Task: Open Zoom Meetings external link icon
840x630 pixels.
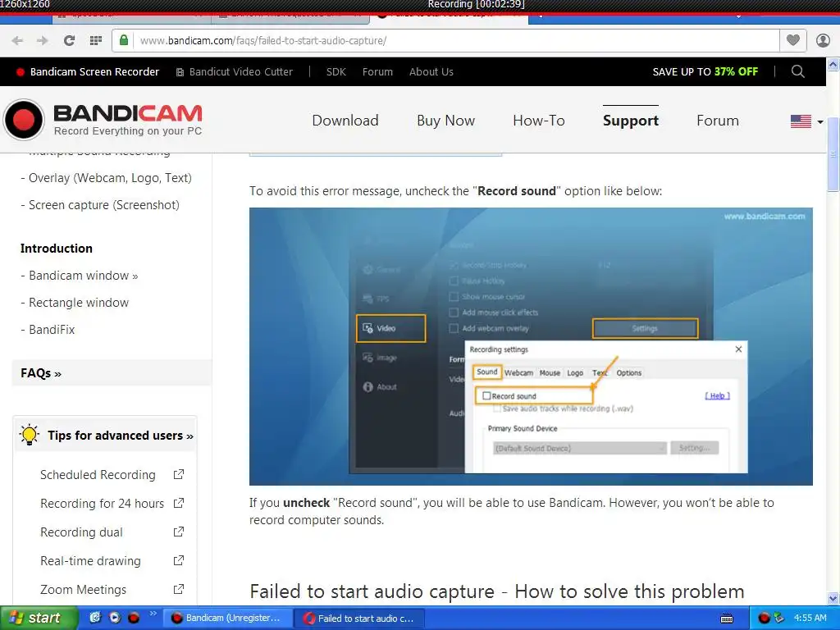Action: pos(178,589)
